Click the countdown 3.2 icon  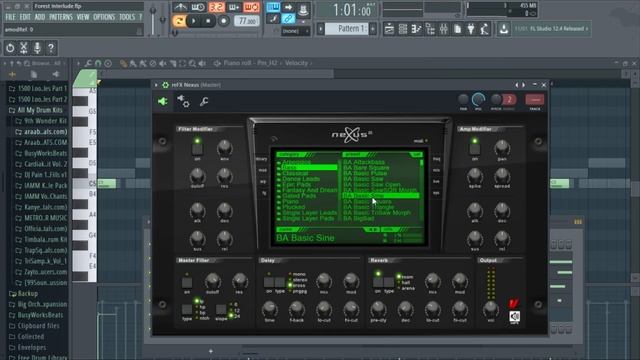pos(217,7)
